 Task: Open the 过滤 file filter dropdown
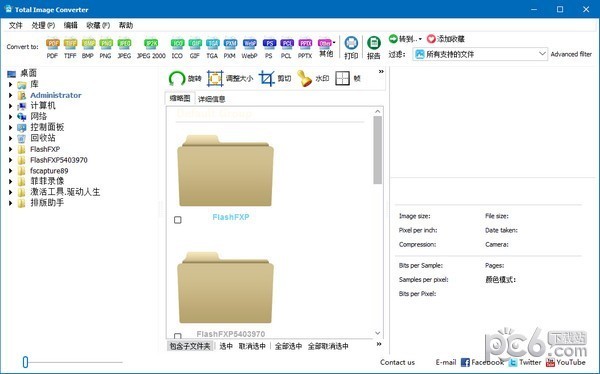click(480, 54)
